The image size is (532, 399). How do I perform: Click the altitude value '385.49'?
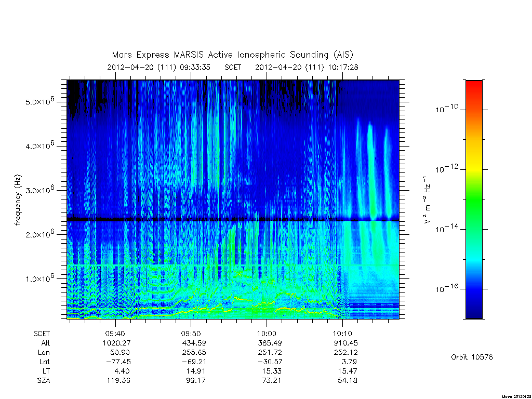pos(270,343)
